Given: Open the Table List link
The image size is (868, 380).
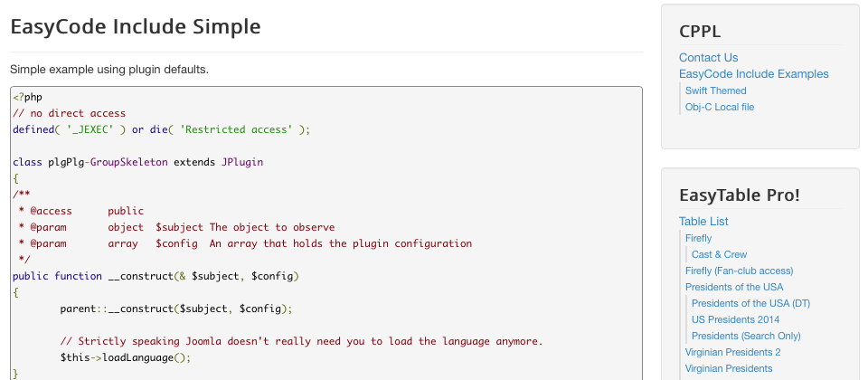Looking at the screenshot, I should (703, 222).
